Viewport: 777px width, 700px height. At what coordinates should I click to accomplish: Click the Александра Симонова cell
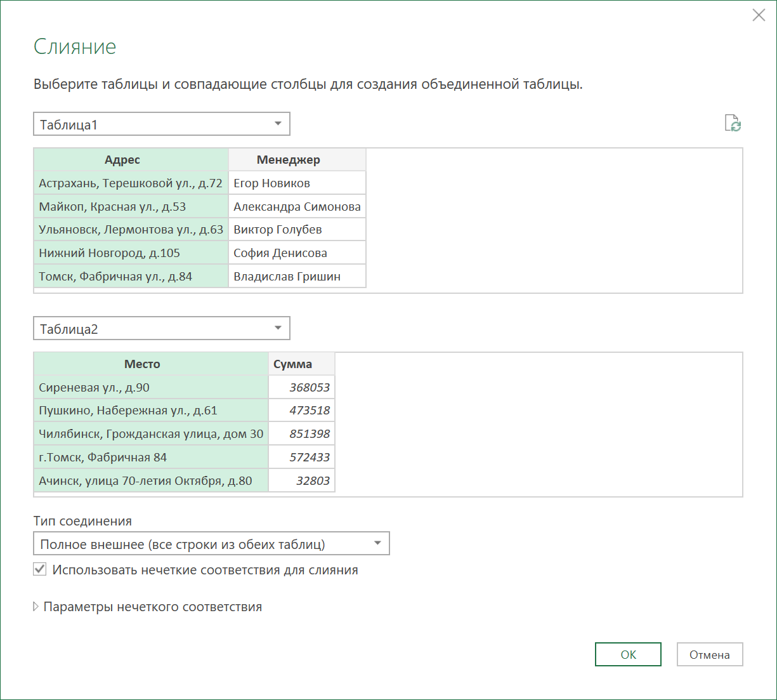point(297,206)
